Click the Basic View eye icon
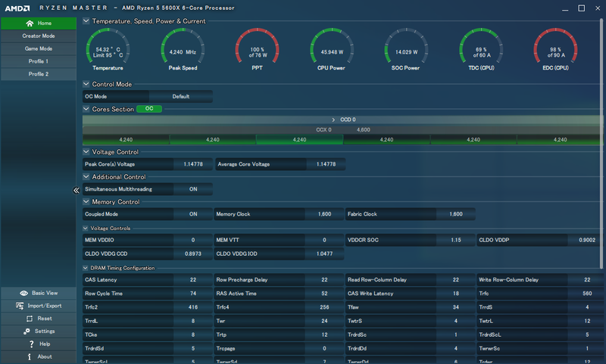 pos(24,293)
